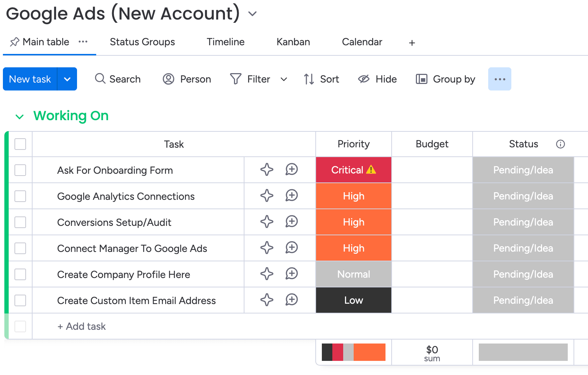
Task: Open the board title dropdown chevron
Action: pyautogui.click(x=252, y=14)
